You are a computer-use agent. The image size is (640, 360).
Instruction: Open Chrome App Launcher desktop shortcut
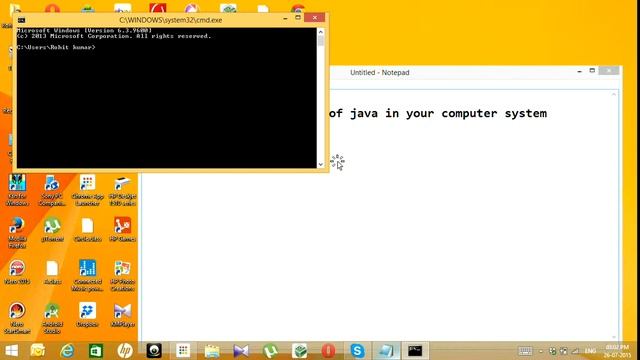(x=87, y=190)
